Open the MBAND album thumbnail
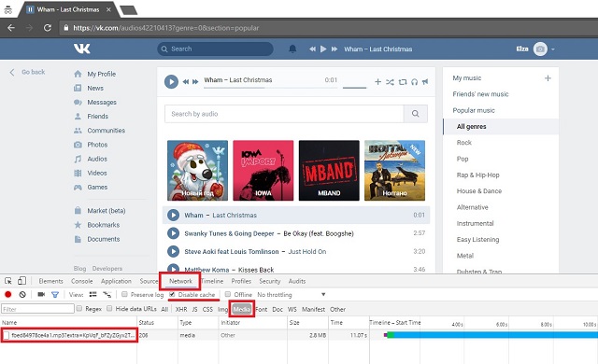The height and width of the screenshot is (364, 598). (329, 170)
